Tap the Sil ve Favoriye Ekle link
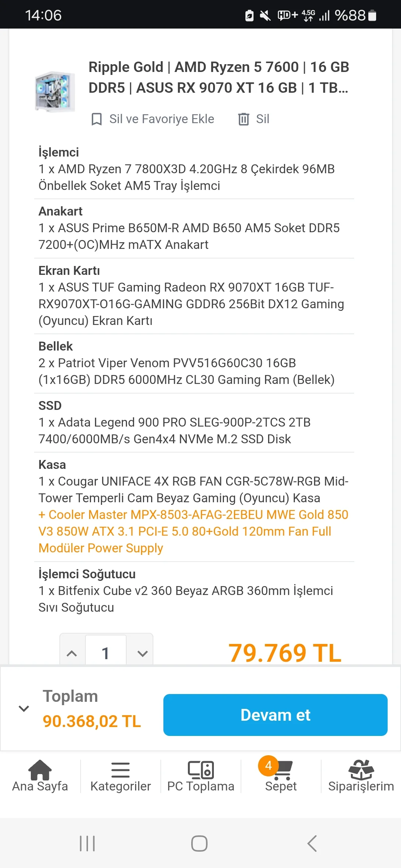The width and height of the screenshot is (401, 868). pyautogui.click(x=162, y=119)
